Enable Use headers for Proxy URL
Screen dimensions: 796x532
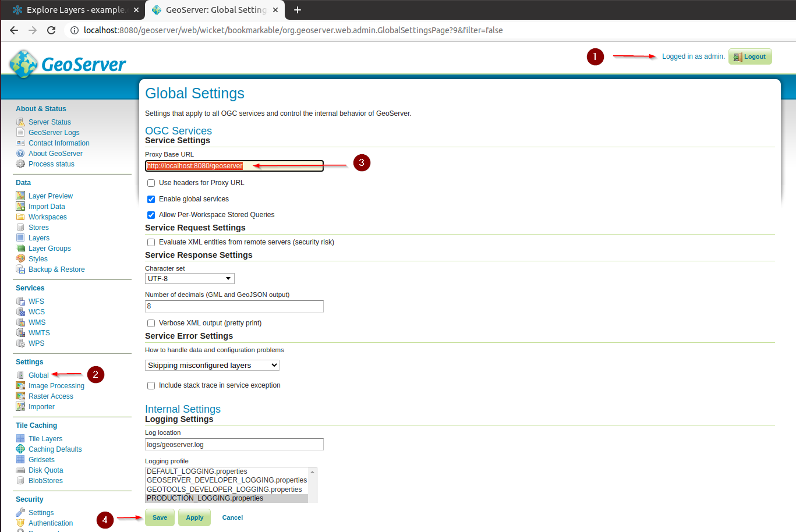(x=151, y=183)
